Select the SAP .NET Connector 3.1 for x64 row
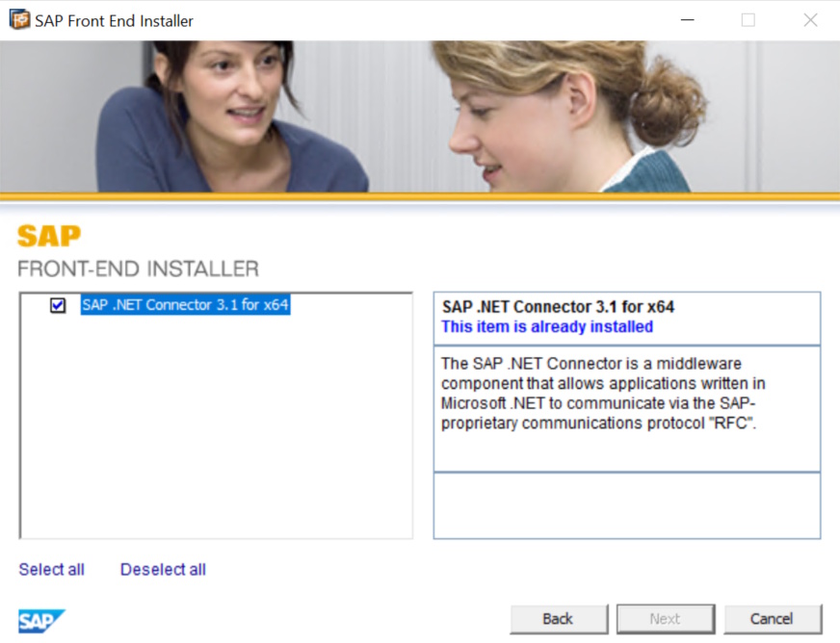This screenshot has width=840, height=643. (x=185, y=304)
